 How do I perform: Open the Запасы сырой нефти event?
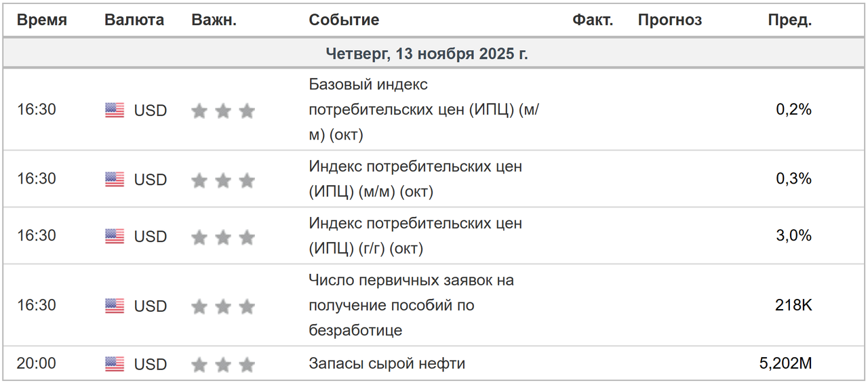tap(387, 363)
